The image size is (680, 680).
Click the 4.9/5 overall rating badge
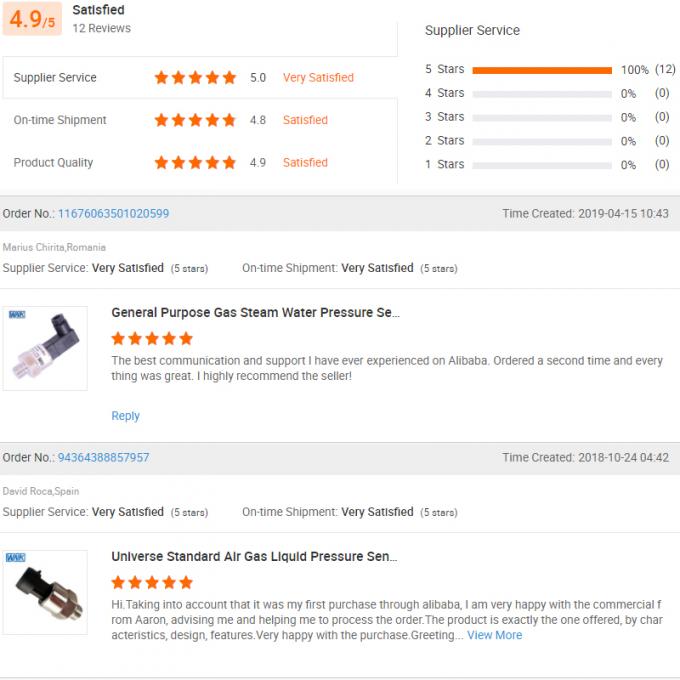pos(33,19)
